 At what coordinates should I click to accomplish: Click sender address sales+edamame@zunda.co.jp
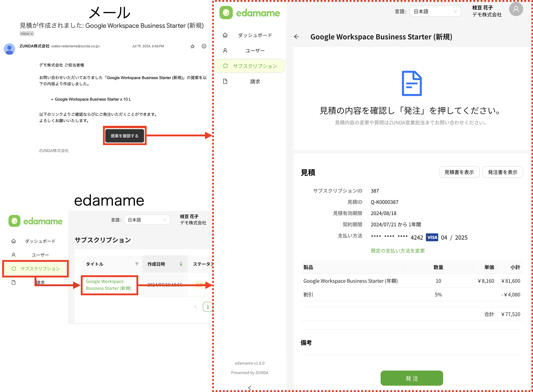click(75, 46)
